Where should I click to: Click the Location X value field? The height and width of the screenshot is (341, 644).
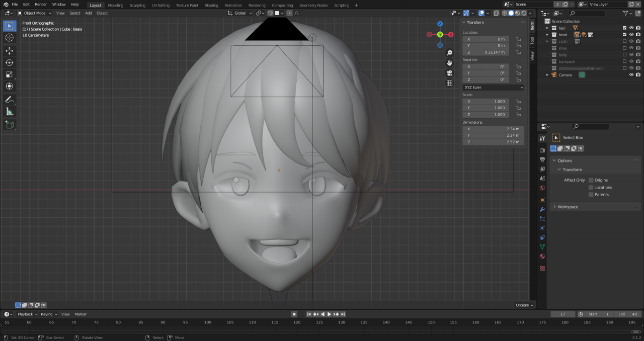(x=486, y=39)
